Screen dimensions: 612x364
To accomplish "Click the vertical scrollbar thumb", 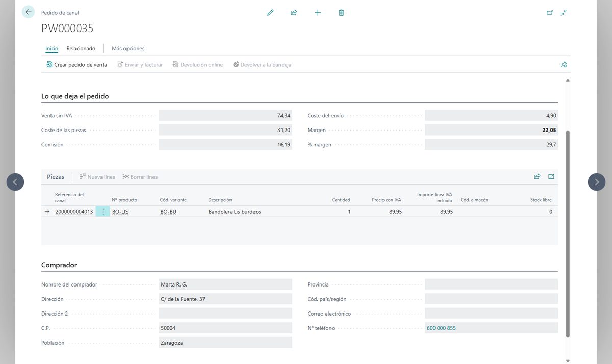I will click(568, 233).
